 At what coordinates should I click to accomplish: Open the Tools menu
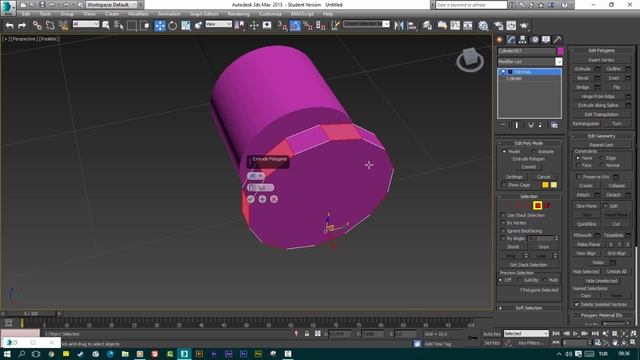45,14
